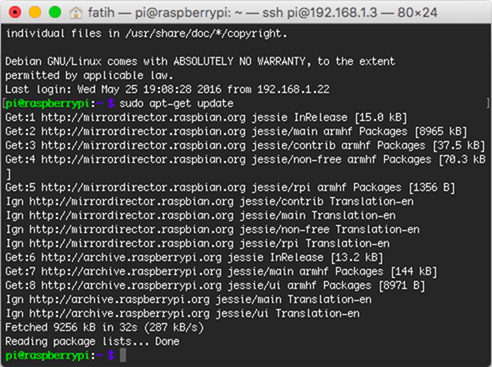The image size is (492, 367).
Task: Click the yellow minimize window button
Action: point(35,12)
